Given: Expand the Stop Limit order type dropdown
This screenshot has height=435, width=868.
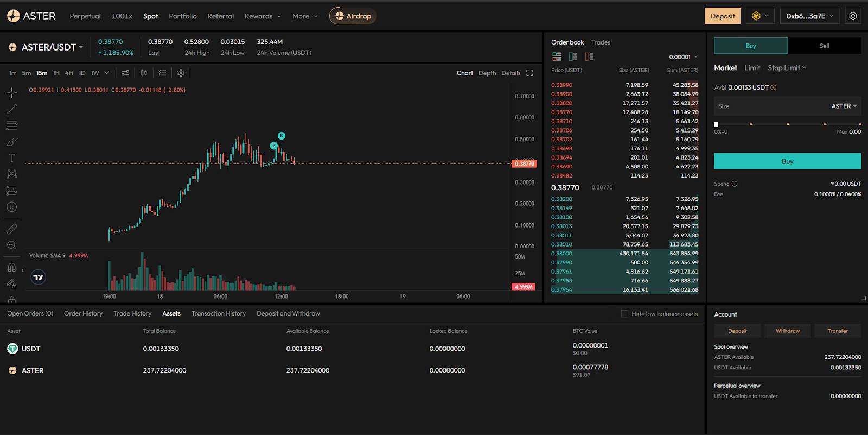Looking at the screenshot, I should pos(787,68).
